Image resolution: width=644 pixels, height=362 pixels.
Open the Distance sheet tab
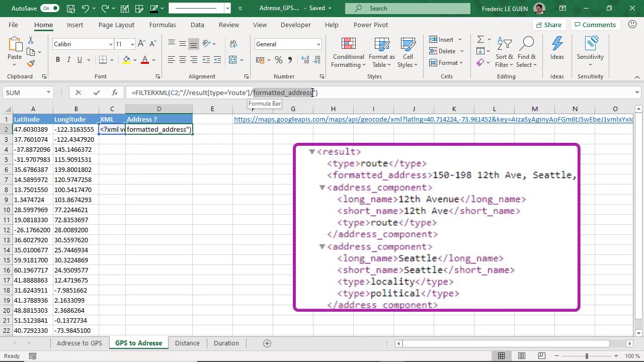[x=187, y=343]
